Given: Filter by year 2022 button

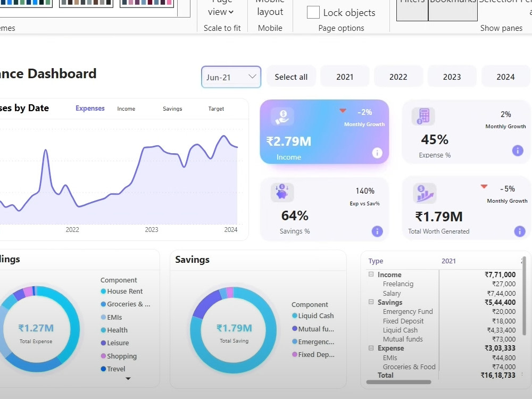Looking at the screenshot, I should (398, 77).
